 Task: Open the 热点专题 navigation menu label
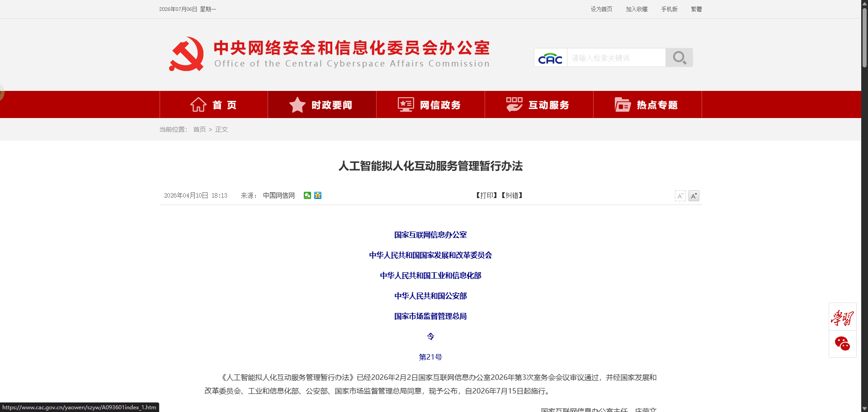click(x=657, y=105)
